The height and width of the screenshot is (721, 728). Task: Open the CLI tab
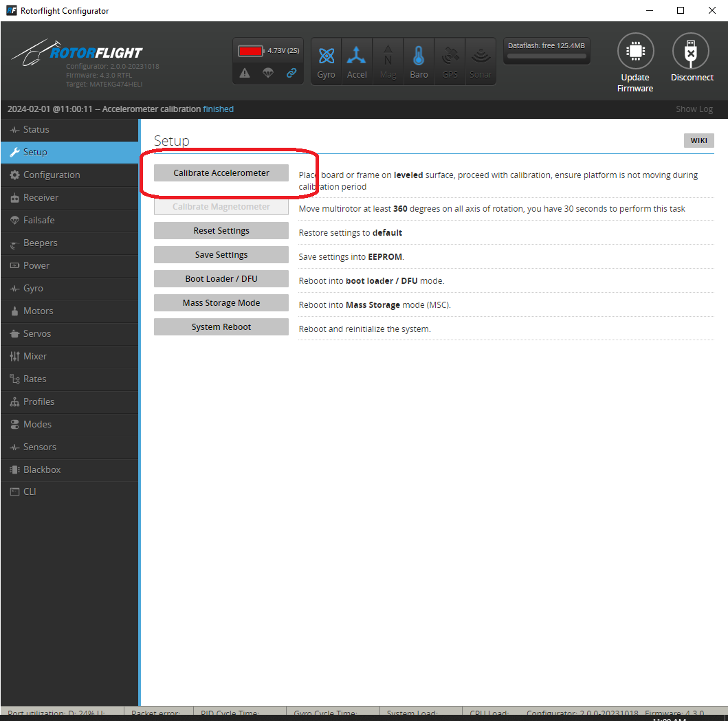(x=30, y=491)
